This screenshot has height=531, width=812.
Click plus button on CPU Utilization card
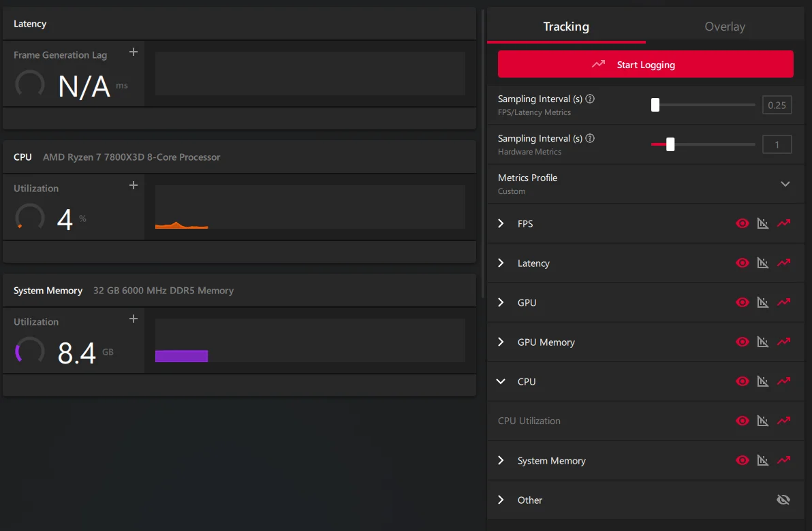133,185
